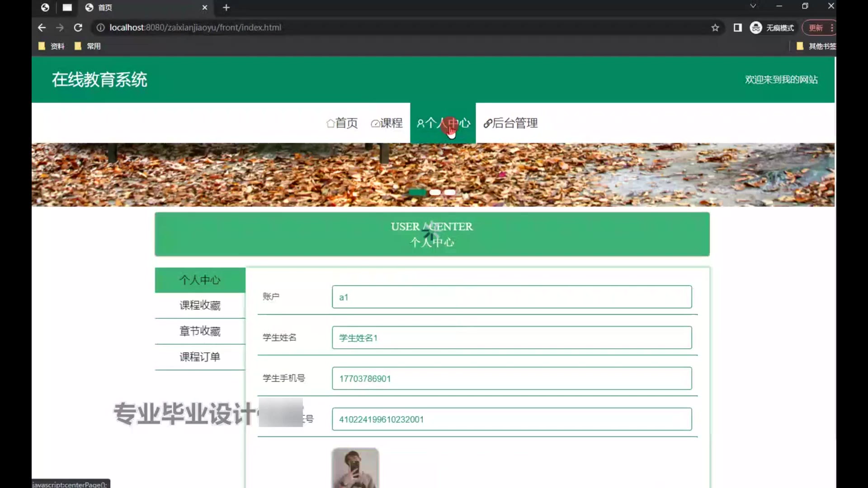Click the address bar URL field
Screen dimensions: 868x488
point(407,28)
